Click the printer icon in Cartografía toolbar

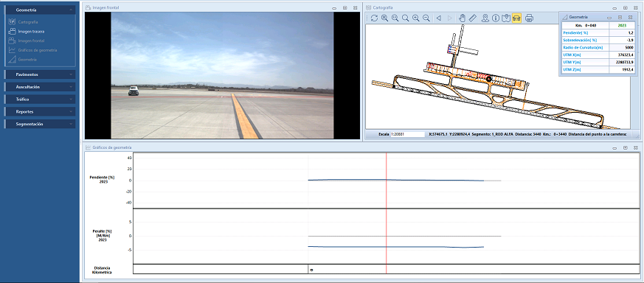point(529,18)
